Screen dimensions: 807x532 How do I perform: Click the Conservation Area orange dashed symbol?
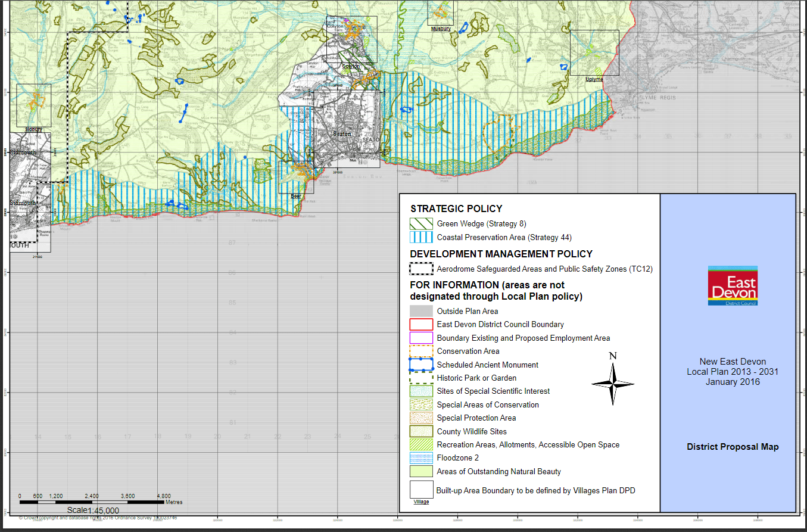pyautogui.click(x=421, y=351)
